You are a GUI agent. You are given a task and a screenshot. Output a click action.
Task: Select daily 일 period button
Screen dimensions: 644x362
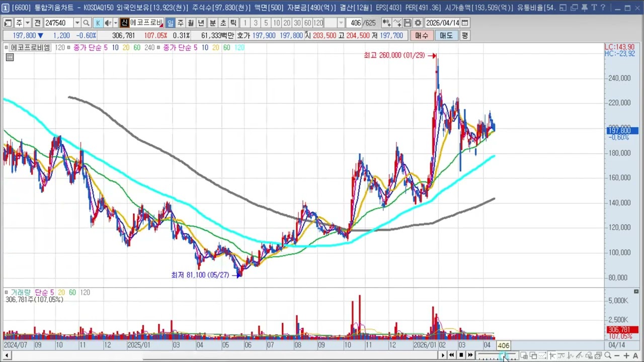coord(170,23)
